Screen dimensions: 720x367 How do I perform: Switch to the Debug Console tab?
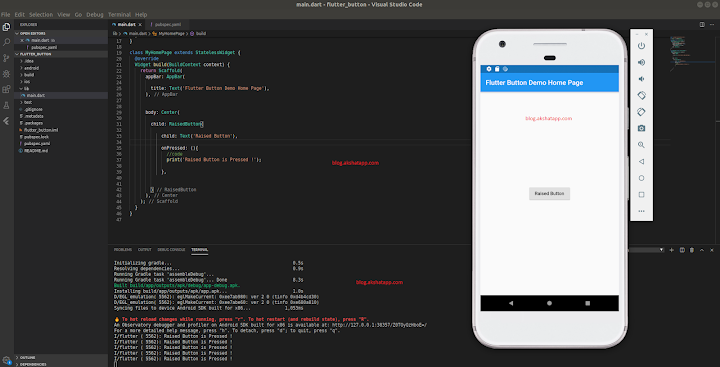171,250
